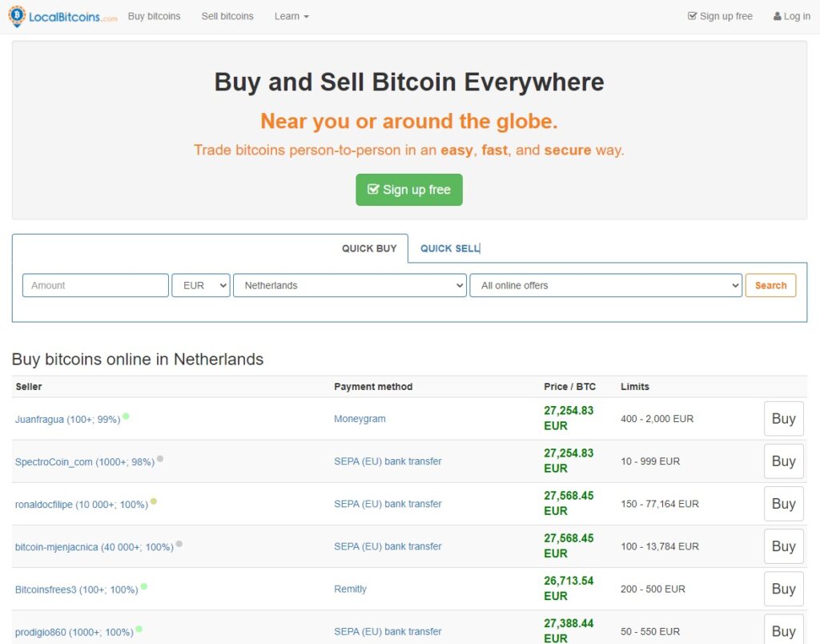Screen dimensions: 820x644
Task: Click the 27,388.44 EUR price
Action: pyautogui.click(x=569, y=630)
